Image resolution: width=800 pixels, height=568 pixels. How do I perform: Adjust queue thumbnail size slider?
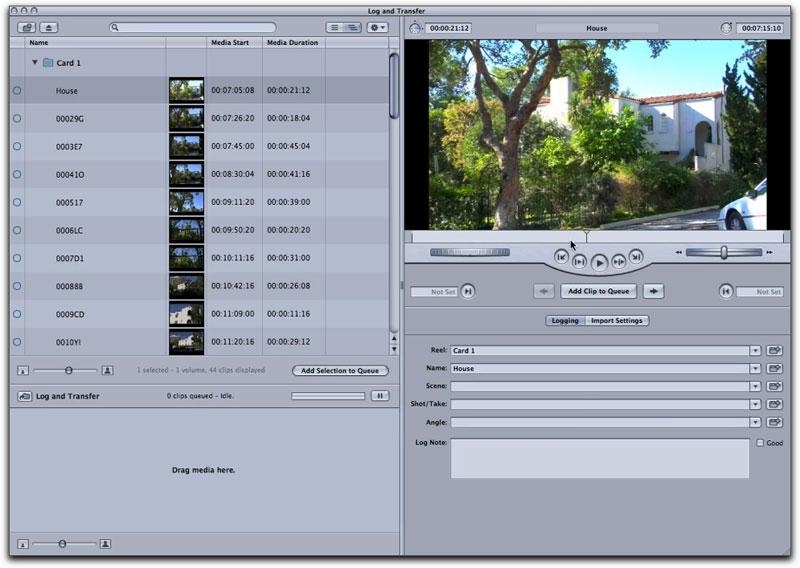tap(62, 544)
